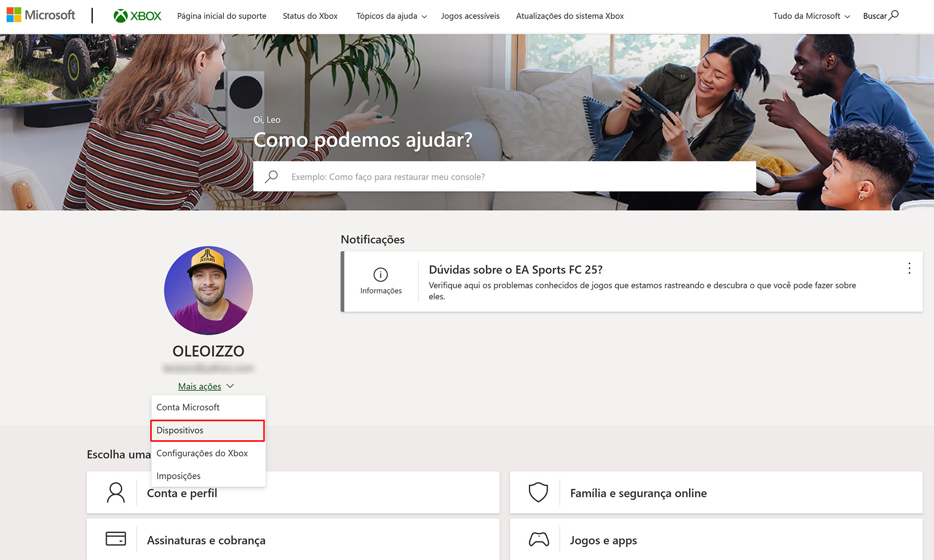Image resolution: width=934 pixels, height=560 pixels.
Task: Click the OLEOIZZO profile avatar picture
Action: coord(208,290)
